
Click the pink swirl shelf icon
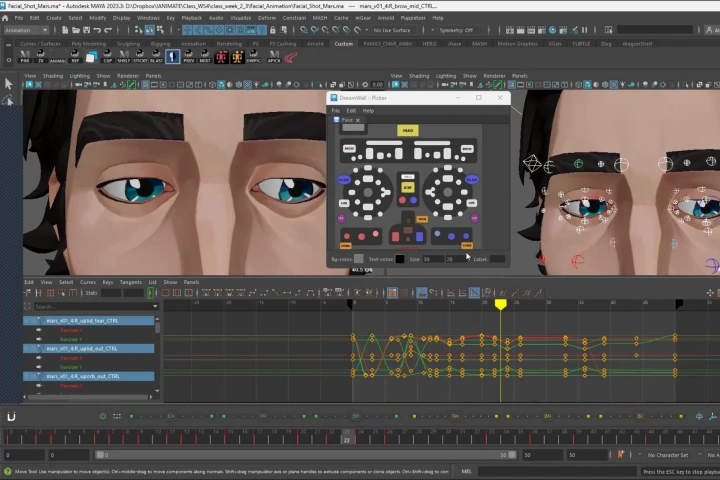290,57
